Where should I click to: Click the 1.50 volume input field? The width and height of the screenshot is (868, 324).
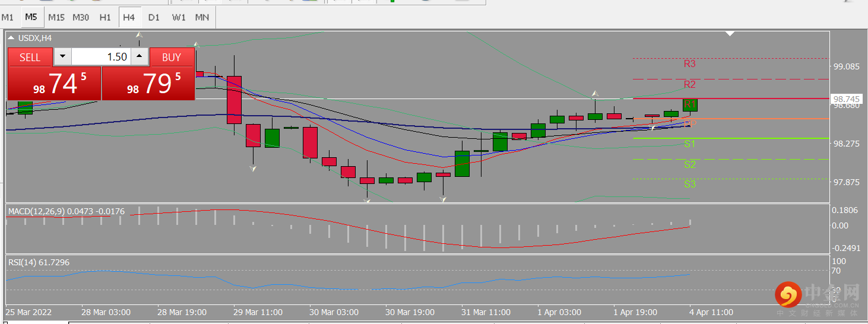point(101,57)
